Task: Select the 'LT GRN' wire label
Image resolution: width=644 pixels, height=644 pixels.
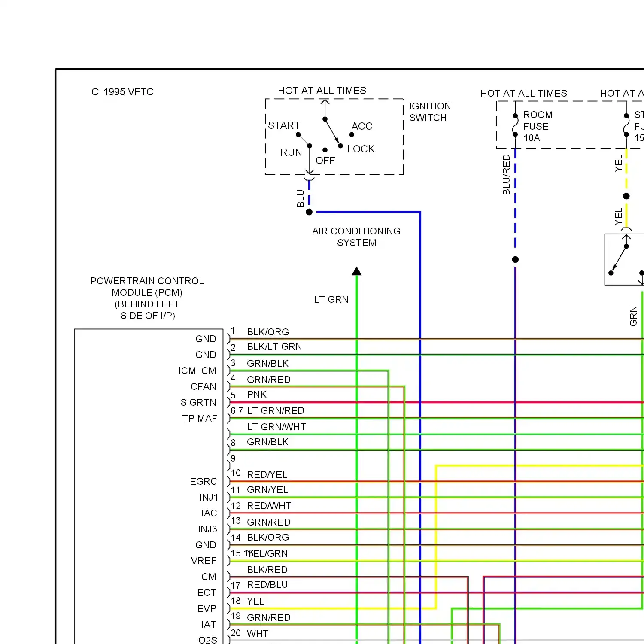Action: coord(331,300)
